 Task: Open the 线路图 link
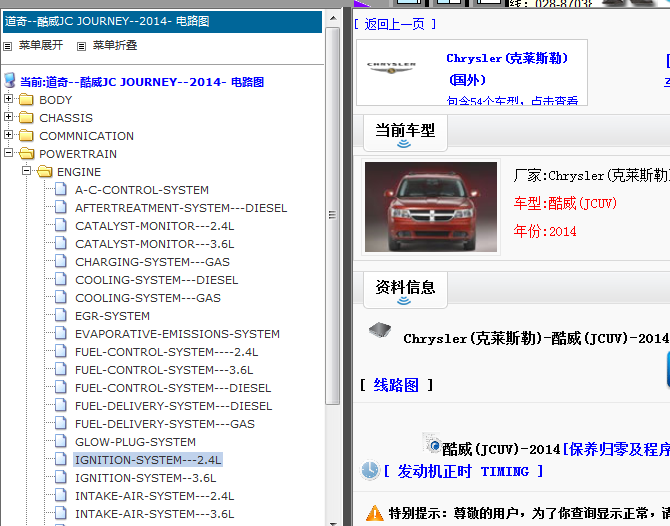point(396,385)
